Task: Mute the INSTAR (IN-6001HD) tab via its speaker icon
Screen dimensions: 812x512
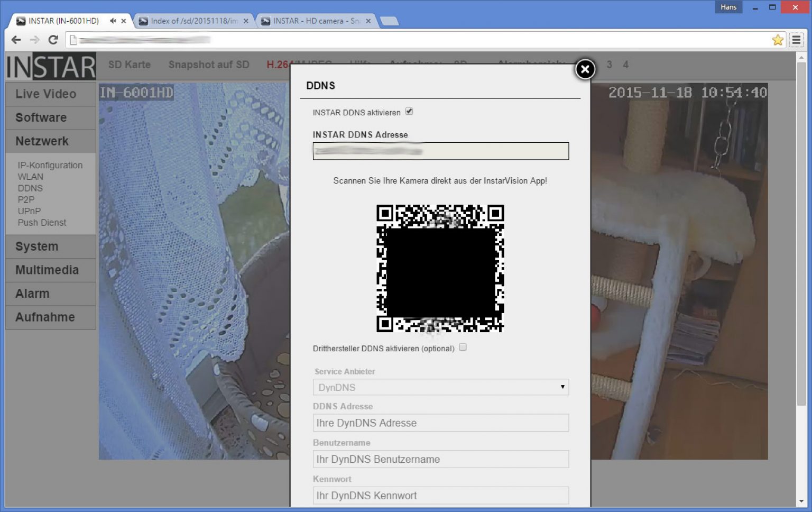Action: [113, 21]
